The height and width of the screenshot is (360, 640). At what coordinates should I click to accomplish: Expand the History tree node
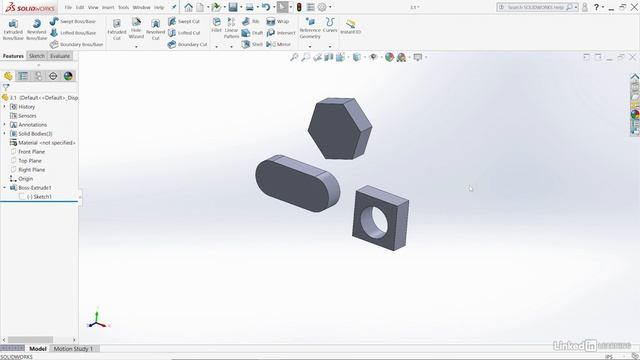(4, 107)
